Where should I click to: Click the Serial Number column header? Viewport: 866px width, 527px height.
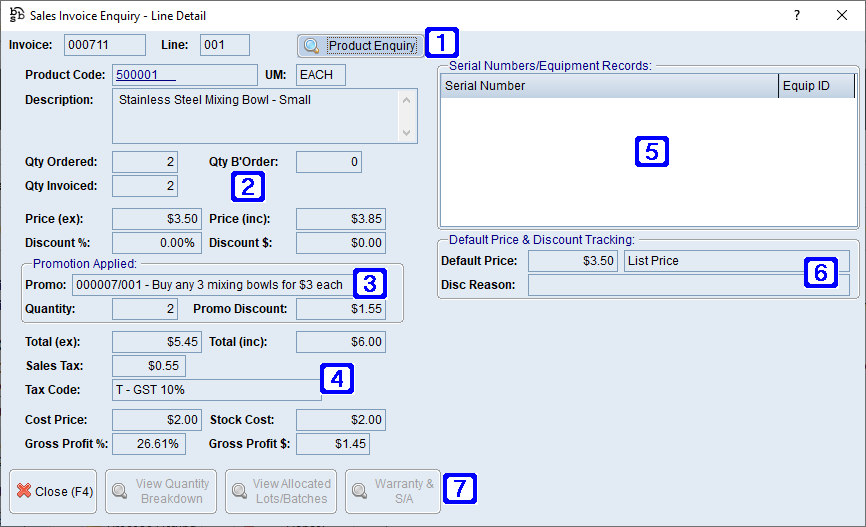click(609, 86)
